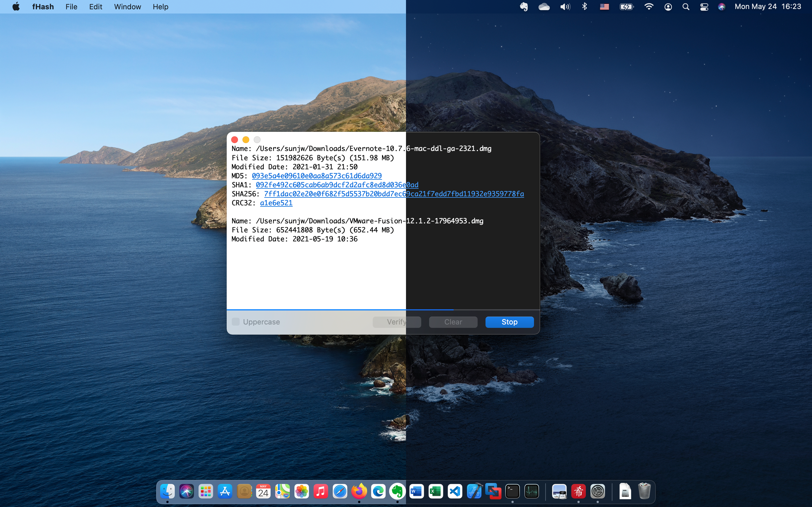Viewport: 812px width, 507px height.
Task: Open the battery status menu
Action: coord(626,6)
